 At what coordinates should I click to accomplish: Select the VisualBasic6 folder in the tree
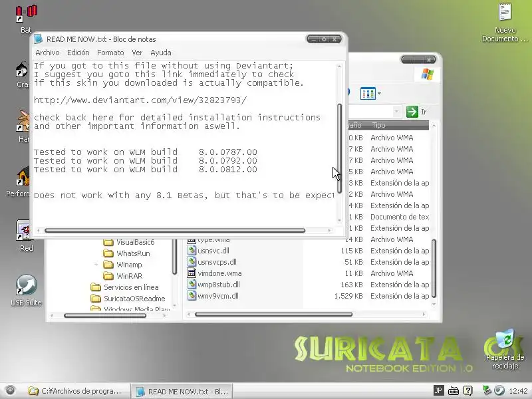point(135,242)
